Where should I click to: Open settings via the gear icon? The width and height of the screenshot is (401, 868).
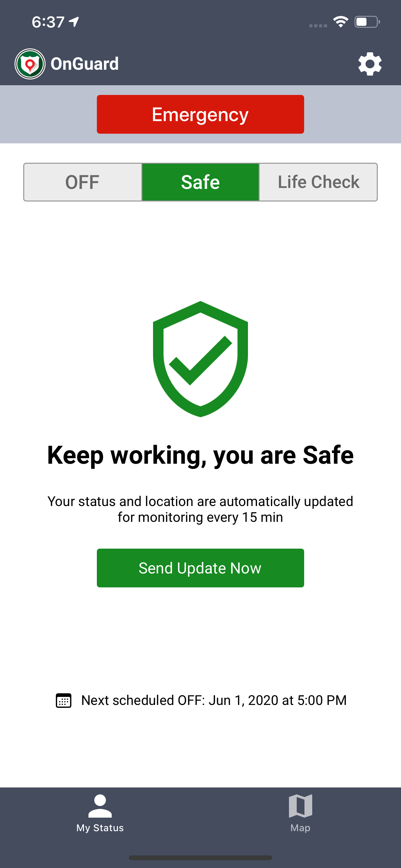click(x=370, y=64)
